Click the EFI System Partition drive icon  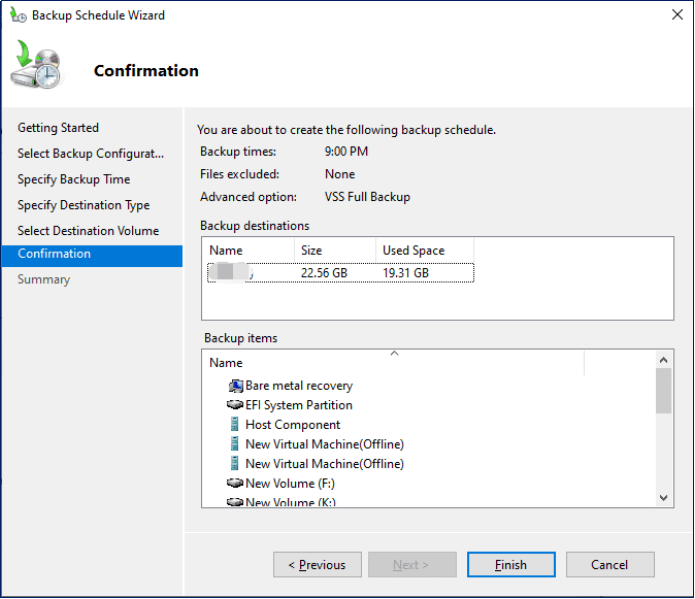tap(235, 405)
